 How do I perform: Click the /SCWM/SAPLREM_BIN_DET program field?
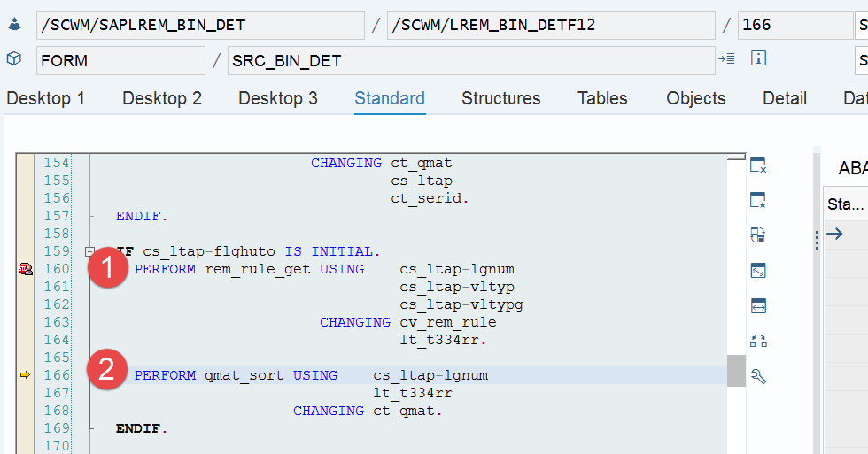(x=200, y=25)
